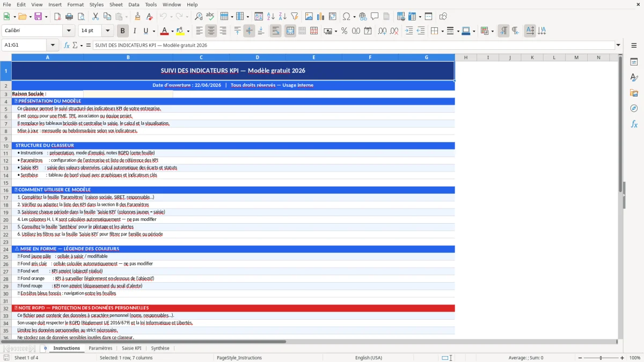Click the Format as Date icon
The width and height of the screenshot is (644, 362).
(x=368, y=31)
